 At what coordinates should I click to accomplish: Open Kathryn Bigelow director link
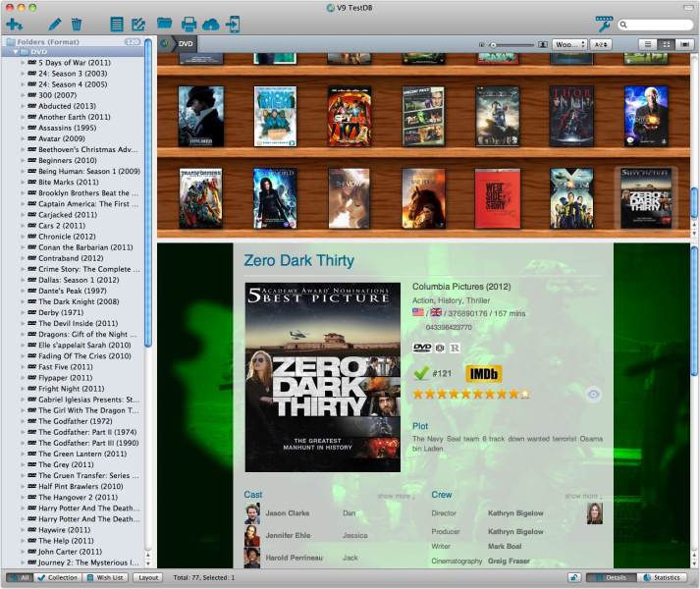click(515, 513)
